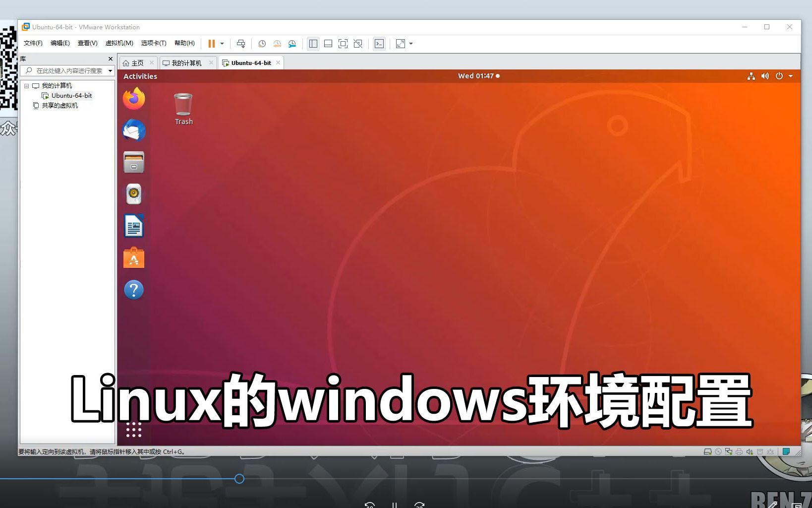The width and height of the screenshot is (812, 508).
Task: Open the library search filter dropdown
Action: [110, 70]
